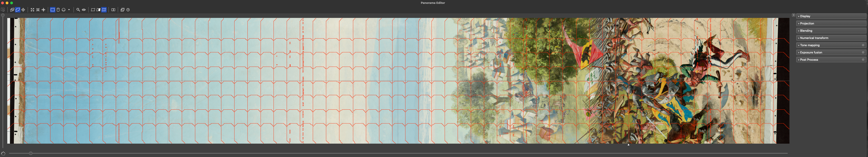
Task: Choose the sphere projection icon
Action: (x=63, y=10)
